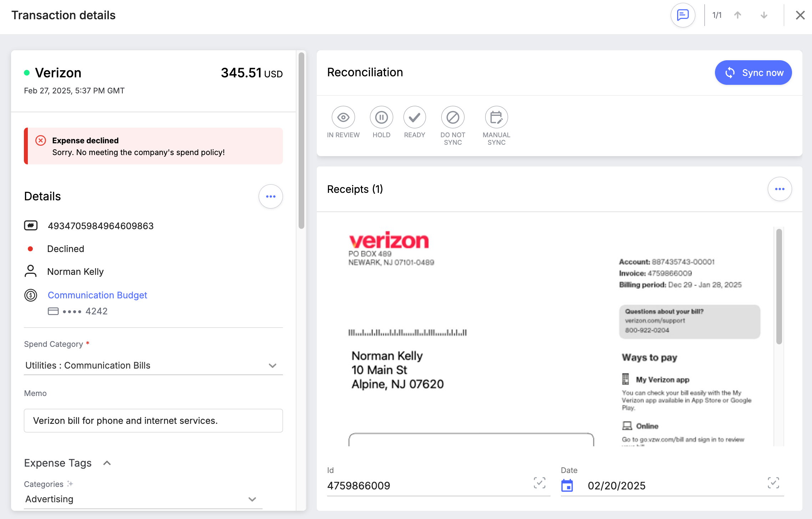
Task: Click the Norman Kelly name in Details
Action: [x=76, y=272]
